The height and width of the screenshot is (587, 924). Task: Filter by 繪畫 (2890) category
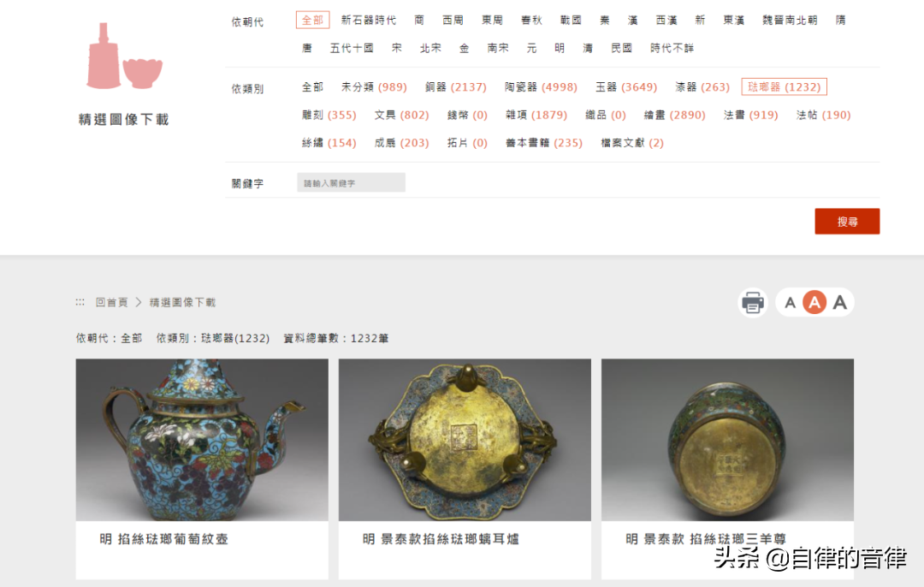(674, 115)
